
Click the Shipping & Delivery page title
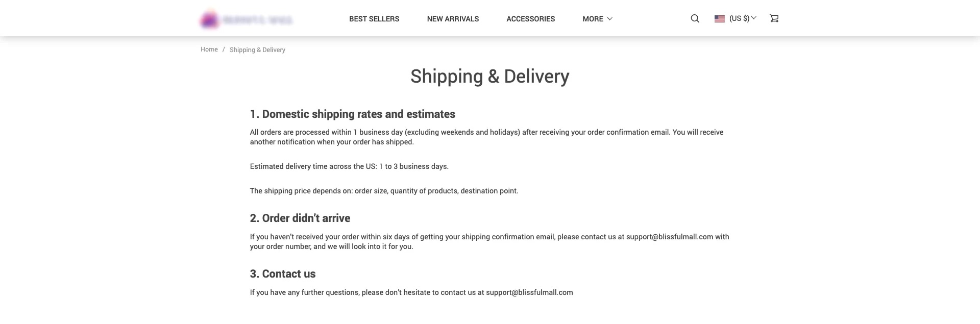pos(490,77)
